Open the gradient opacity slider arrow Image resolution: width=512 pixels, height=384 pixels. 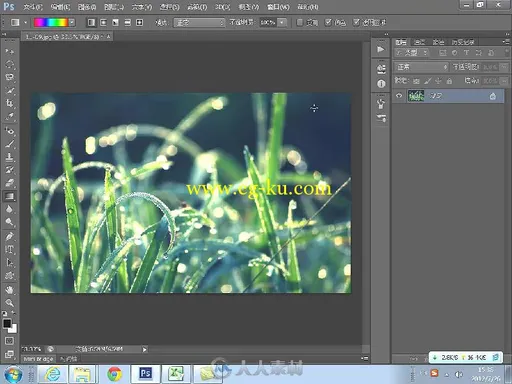(x=282, y=22)
